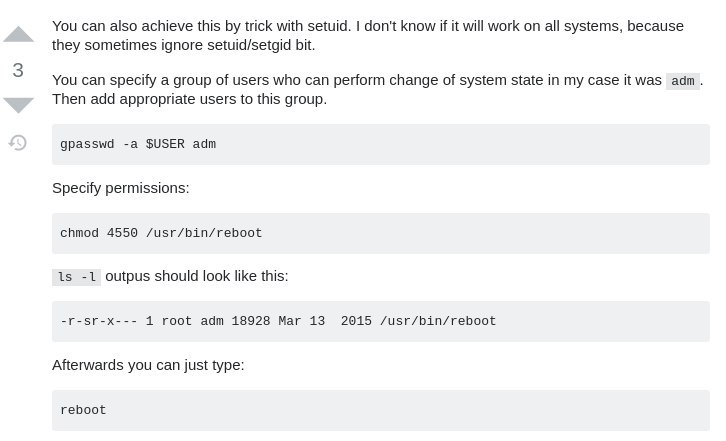Click the vote score showing 3
726x441 pixels.
pyautogui.click(x=18, y=70)
